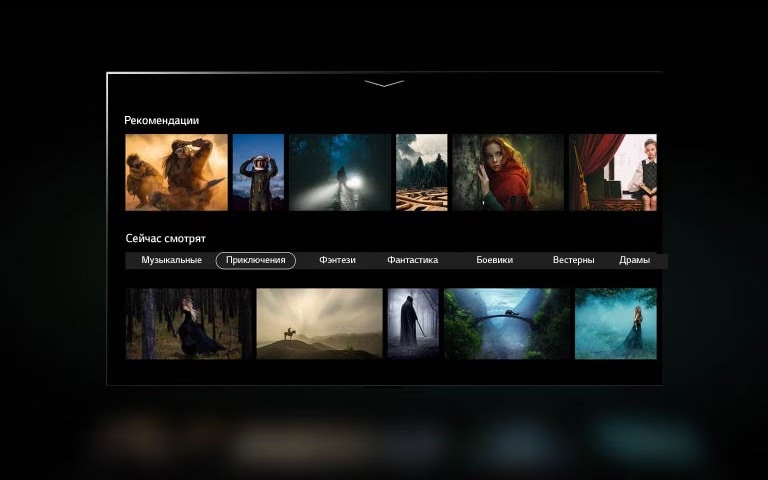768x480 pixels.
Task: Open the Фантастика genre tab
Action: [412, 260]
